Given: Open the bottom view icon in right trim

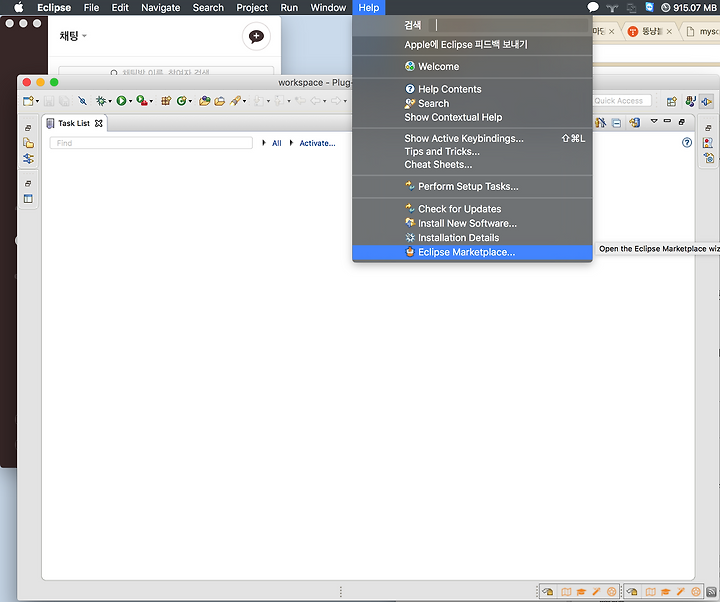Looking at the screenshot, I should (709, 158).
